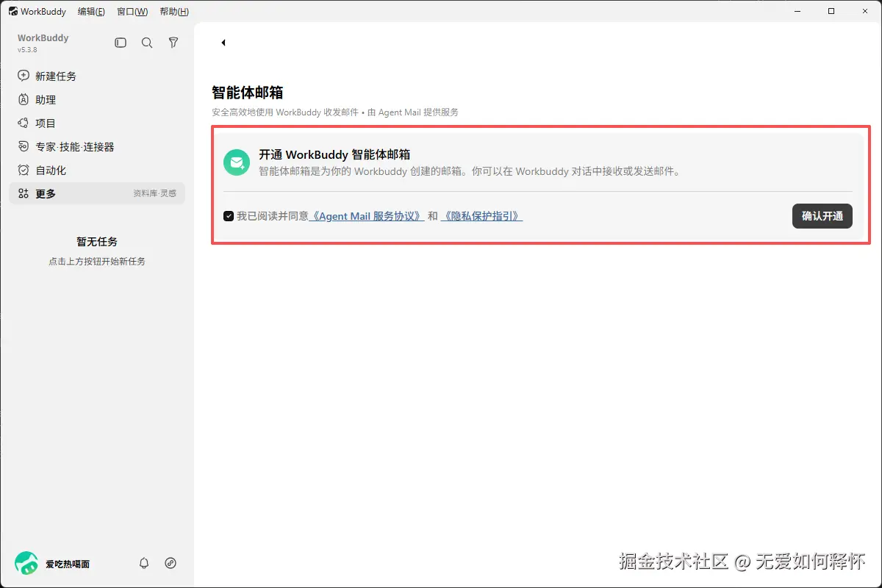
Task: Open 专家·技能·连接器 section
Action: (x=97, y=147)
